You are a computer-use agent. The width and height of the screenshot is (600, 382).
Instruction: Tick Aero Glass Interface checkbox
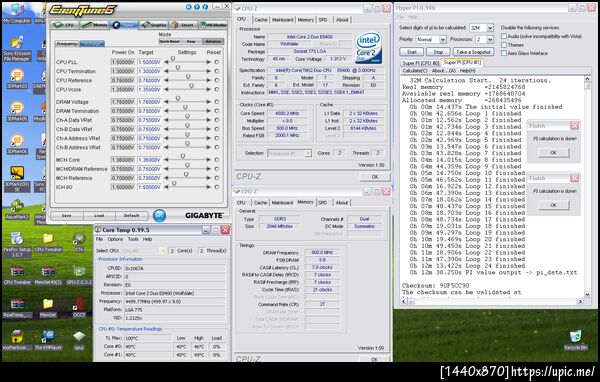pyautogui.click(x=504, y=53)
